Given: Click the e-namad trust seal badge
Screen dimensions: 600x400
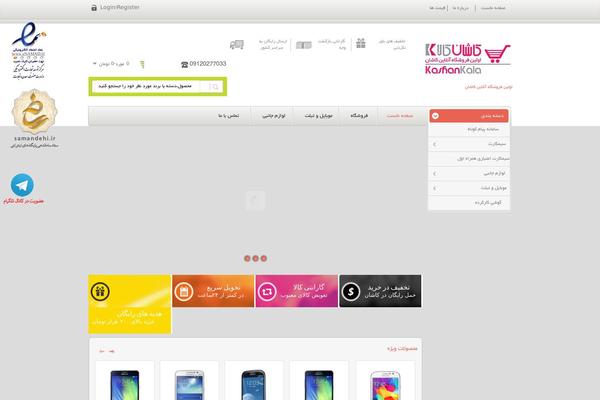Looking at the screenshot, I should coord(29,51).
